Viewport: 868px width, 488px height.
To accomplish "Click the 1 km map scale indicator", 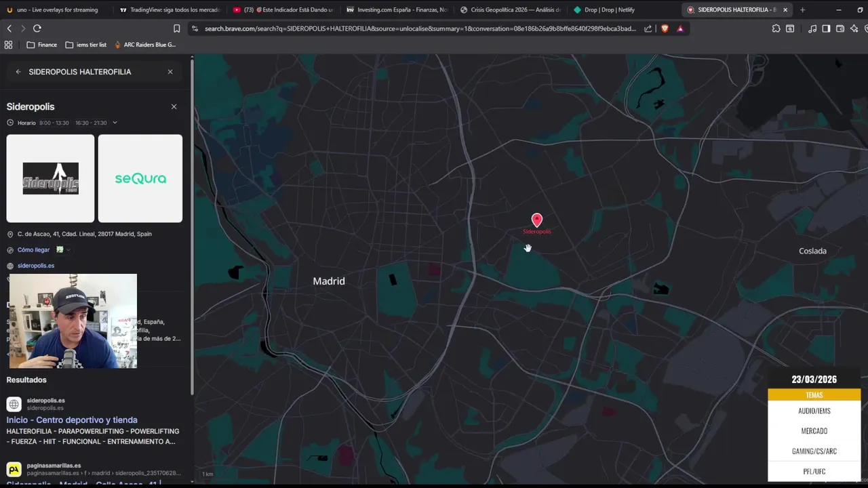I will [x=208, y=474].
